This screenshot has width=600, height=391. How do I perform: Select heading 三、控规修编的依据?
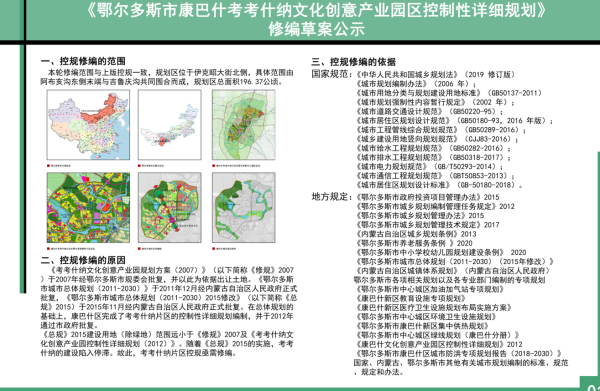pyautogui.click(x=353, y=62)
